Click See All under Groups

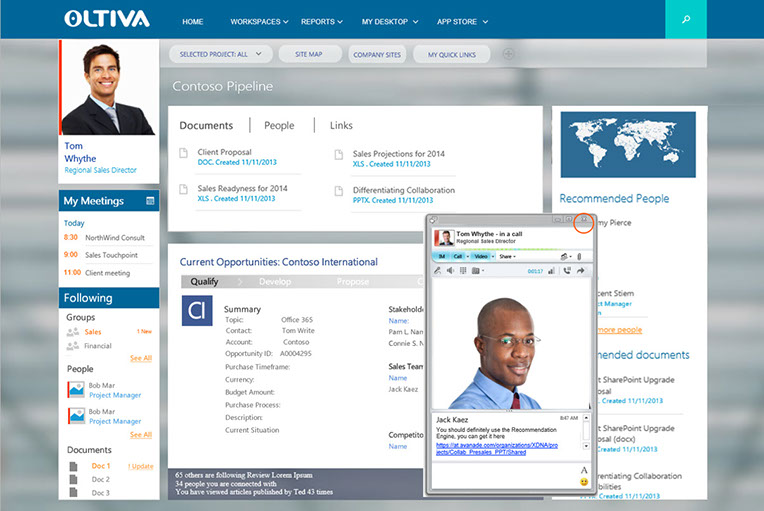pyautogui.click(x=141, y=358)
